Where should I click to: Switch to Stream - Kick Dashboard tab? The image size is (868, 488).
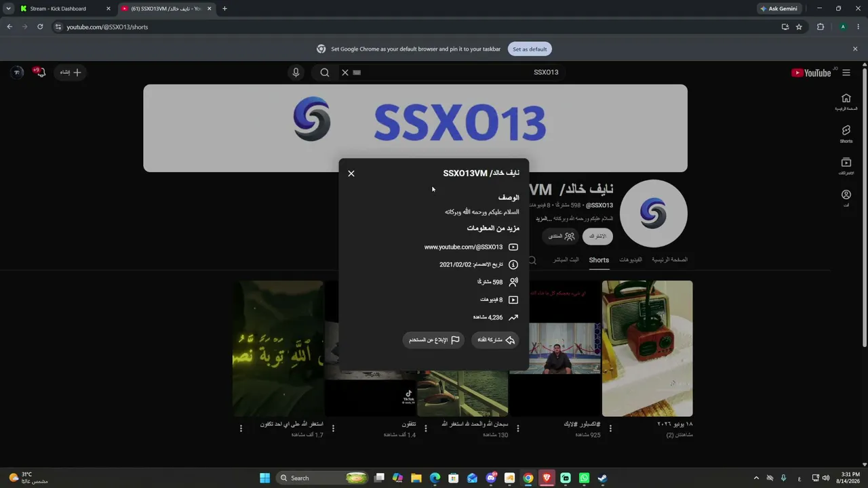(x=64, y=9)
